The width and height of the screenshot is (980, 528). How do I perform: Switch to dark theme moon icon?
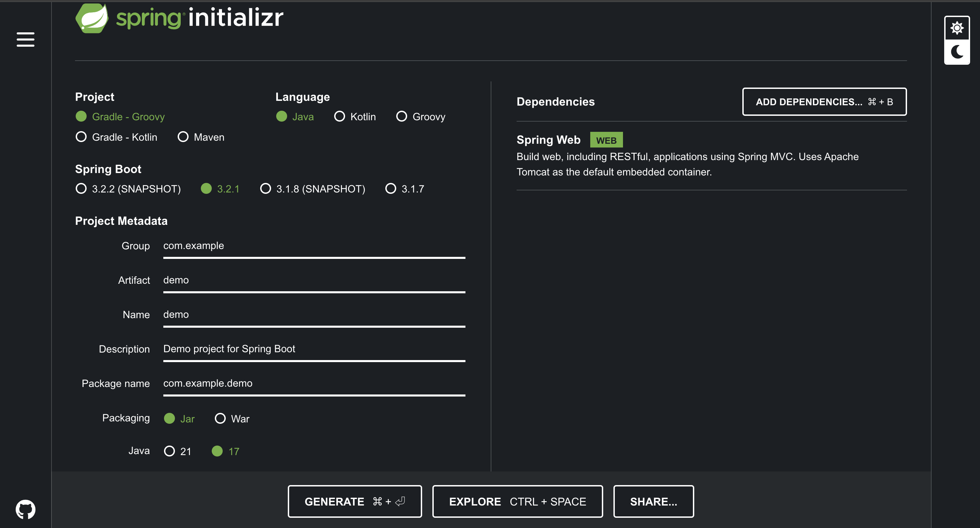click(x=956, y=52)
